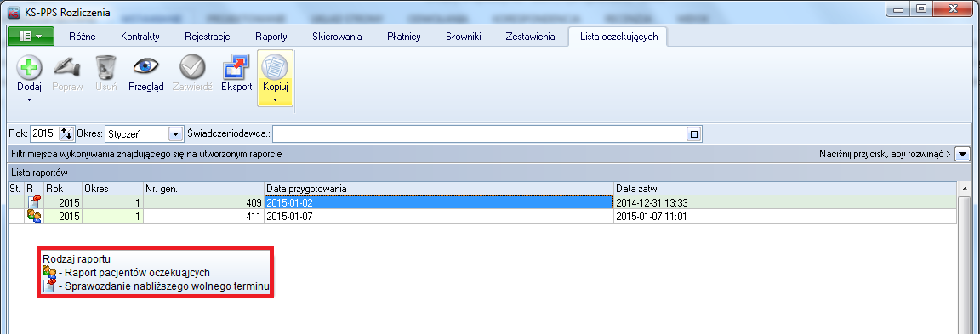This screenshot has width=980, height=334.
Task: Click the report icon in row 409
Action: tap(34, 201)
